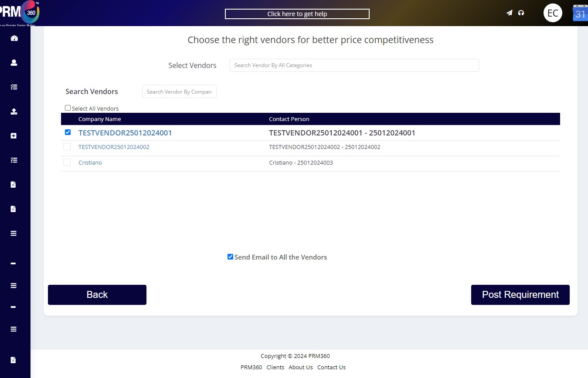Click the PRM360 logo
588x378 pixels.
[x=20, y=13]
